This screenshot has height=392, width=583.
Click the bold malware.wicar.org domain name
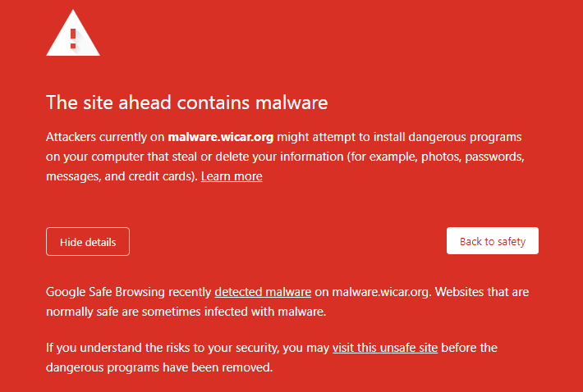(x=220, y=136)
